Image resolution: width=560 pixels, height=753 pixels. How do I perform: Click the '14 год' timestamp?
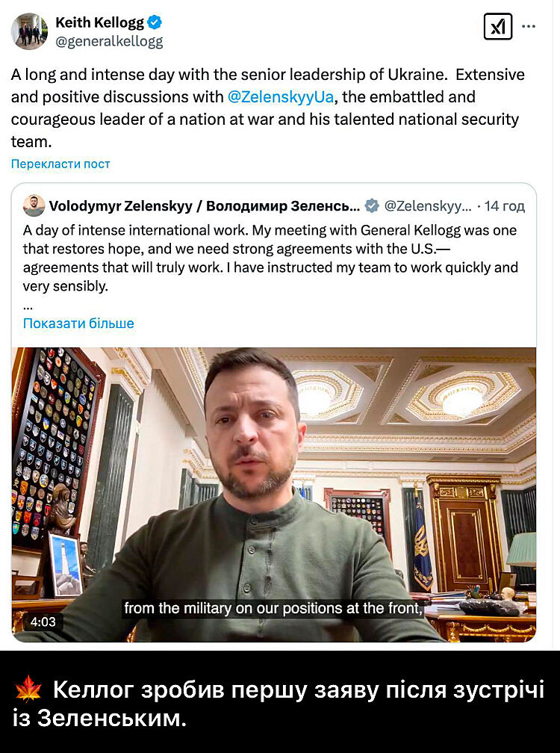coord(504,206)
